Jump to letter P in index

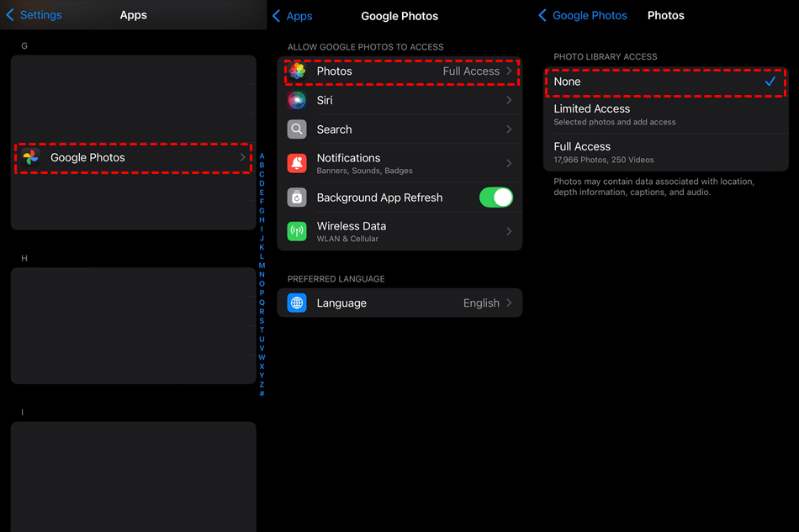262,292
